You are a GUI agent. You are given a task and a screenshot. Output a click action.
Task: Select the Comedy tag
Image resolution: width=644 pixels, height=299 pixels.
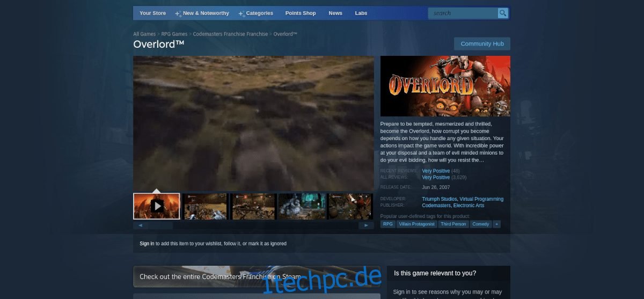point(480,224)
